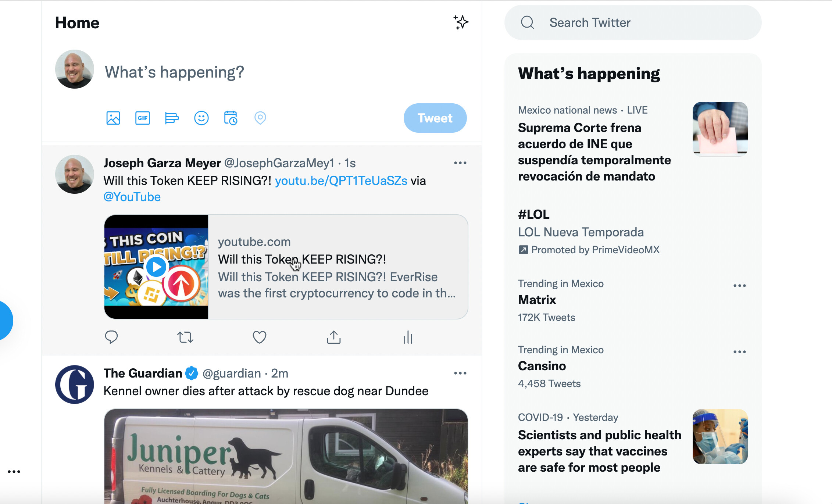Open more options on The Guardian tweet

pyautogui.click(x=460, y=373)
